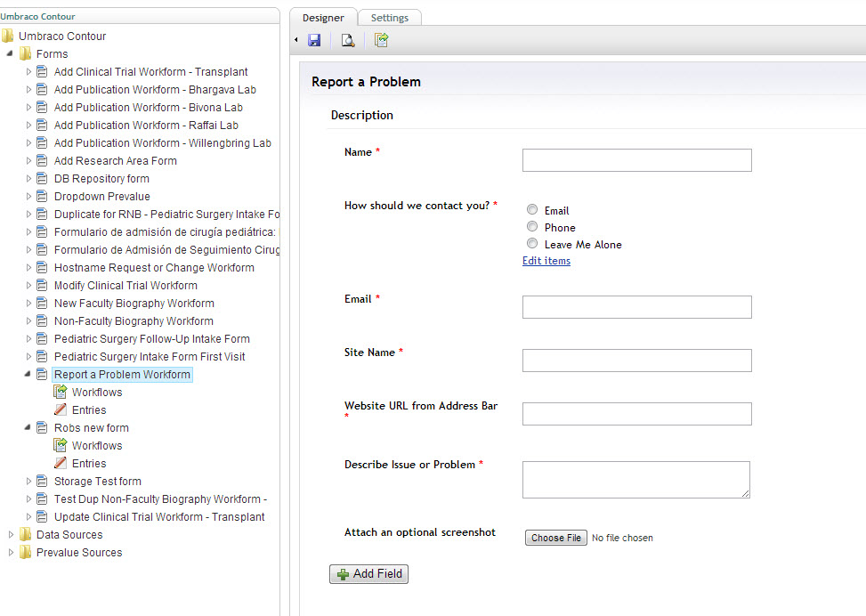Screen dimensions: 866x616
Task: Click the Choose File button
Action: click(x=555, y=538)
